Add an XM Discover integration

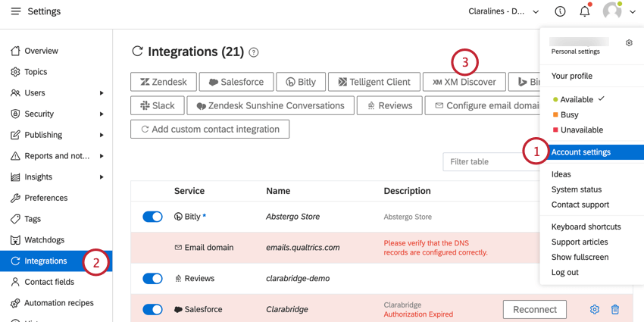(464, 82)
